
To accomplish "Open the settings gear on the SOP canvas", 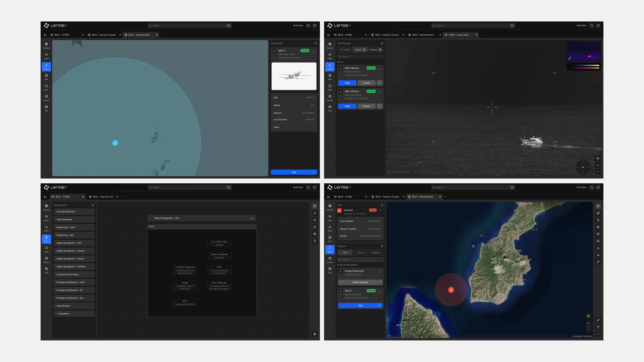I will tap(314, 334).
